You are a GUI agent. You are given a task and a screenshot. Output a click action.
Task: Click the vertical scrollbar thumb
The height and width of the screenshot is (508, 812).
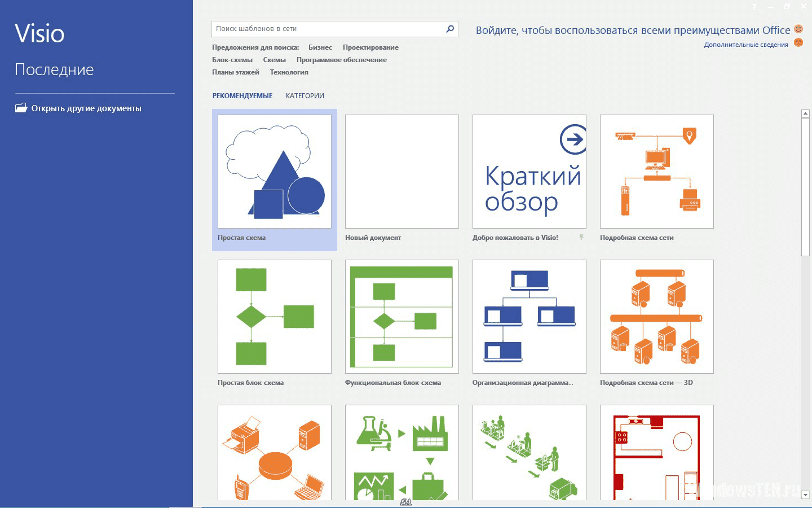click(x=805, y=187)
